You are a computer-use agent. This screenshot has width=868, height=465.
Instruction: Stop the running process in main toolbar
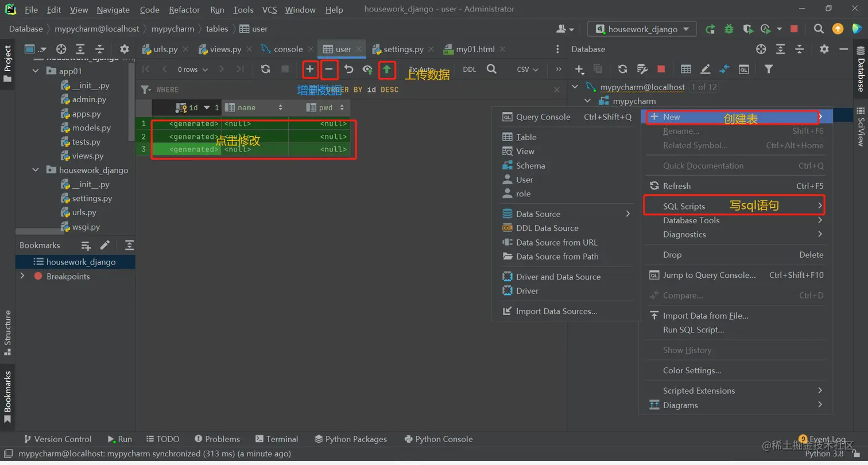click(794, 29)
